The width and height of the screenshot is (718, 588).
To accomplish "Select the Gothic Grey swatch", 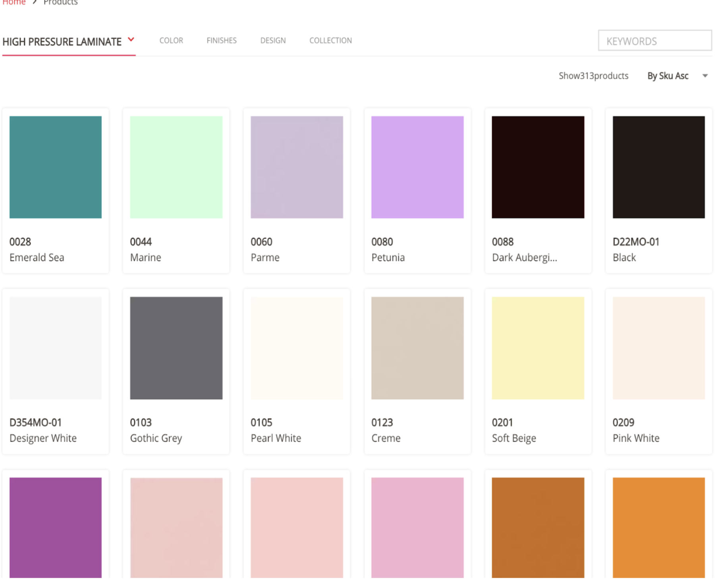I will [x=176, y=348].
